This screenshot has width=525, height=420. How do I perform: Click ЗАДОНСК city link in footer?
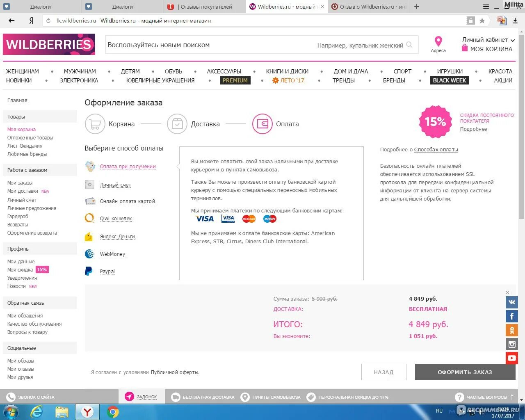pyautogui.click(x=147, y=397)
